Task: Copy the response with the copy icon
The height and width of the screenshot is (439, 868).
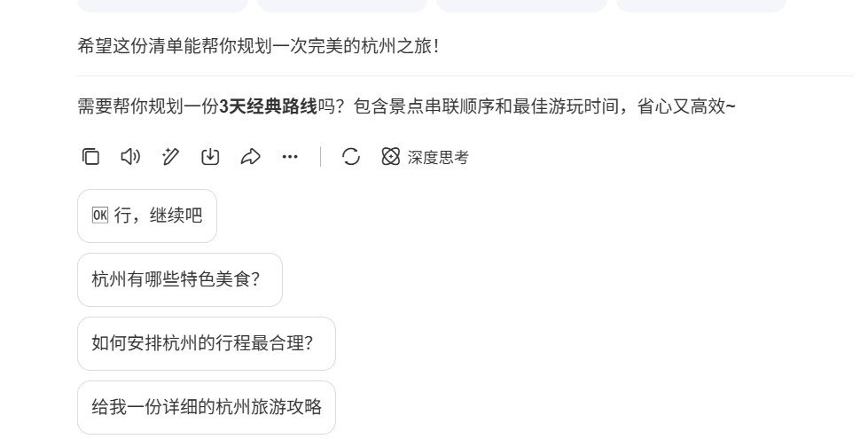Action: (90, 157)
